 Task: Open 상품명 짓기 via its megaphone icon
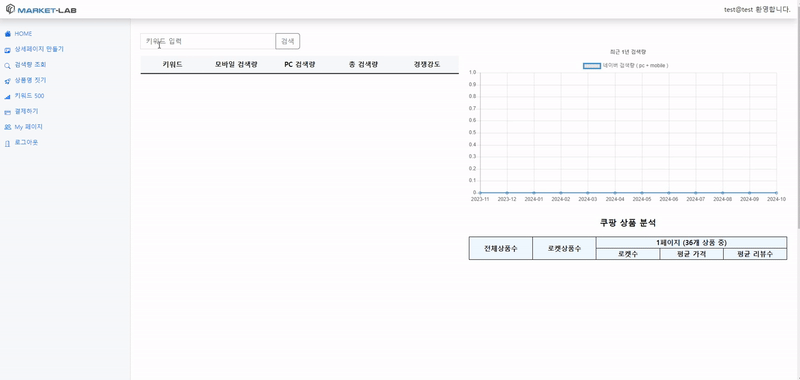pos(7,81)
